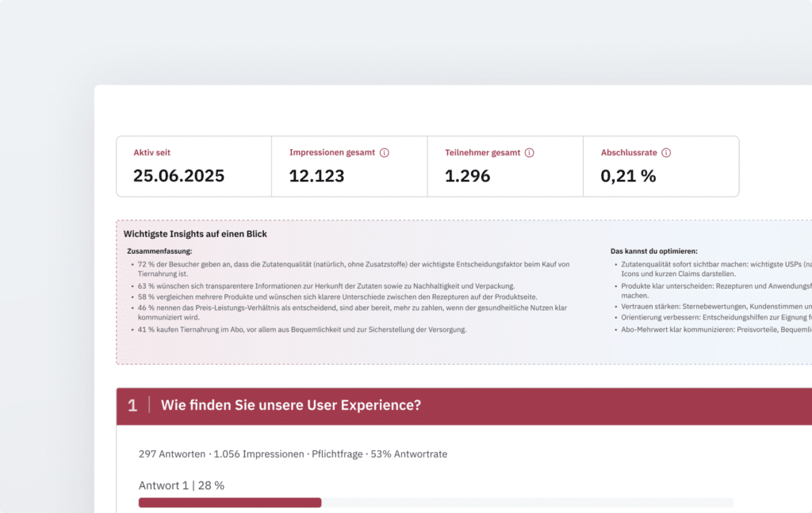The image size is (812, 513).
Task: Click info icon beside Teilnehmer gesamt
Action: click(530, 153)
